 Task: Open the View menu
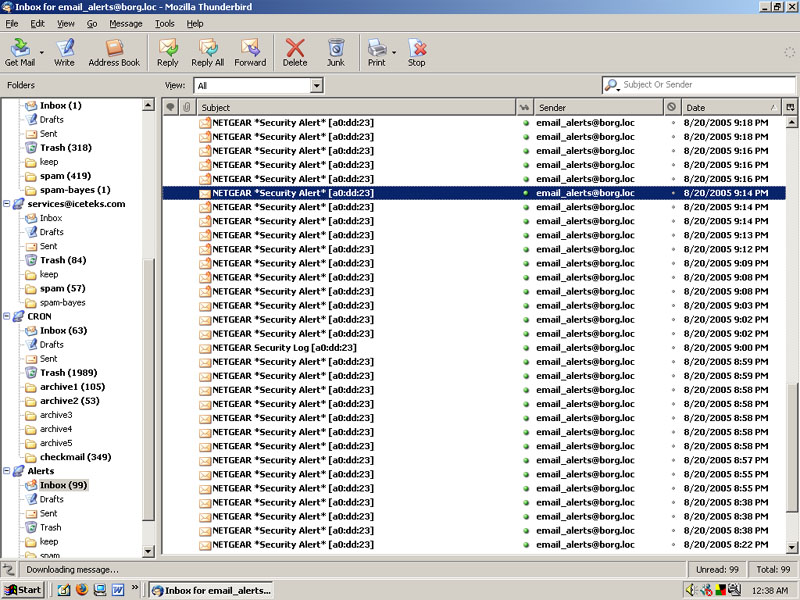pos(65,23)
